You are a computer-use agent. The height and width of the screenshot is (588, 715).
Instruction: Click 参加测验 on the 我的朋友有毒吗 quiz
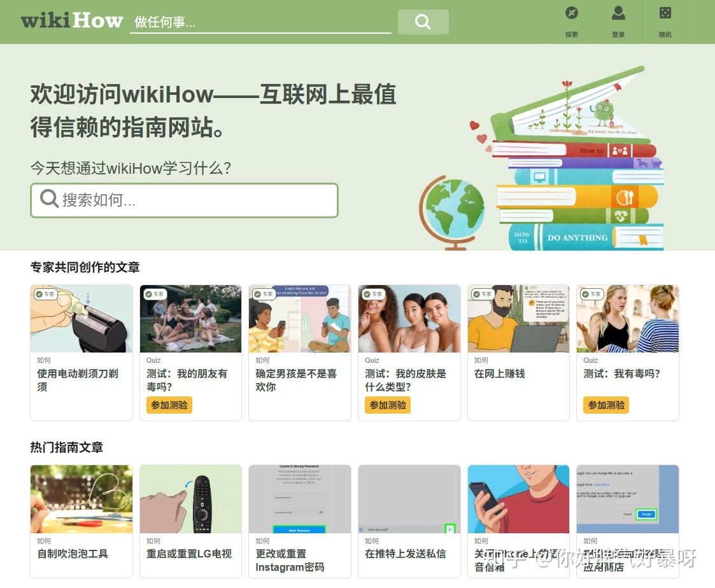point(169,405)
